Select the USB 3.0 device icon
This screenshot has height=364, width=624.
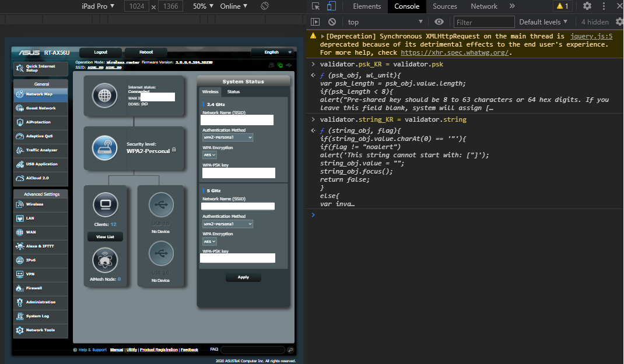tap(161, 204)
